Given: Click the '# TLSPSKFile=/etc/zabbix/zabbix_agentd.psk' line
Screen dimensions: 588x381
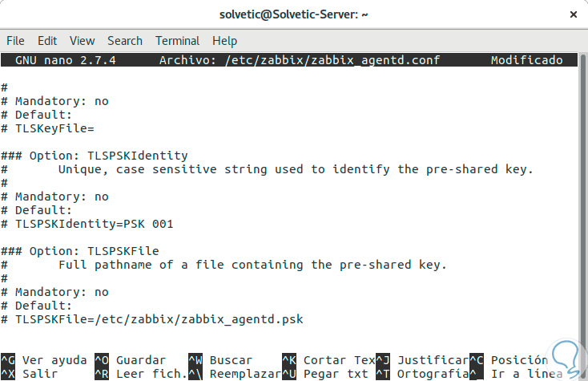Looking at the screenshot, I should click(152, 319).
